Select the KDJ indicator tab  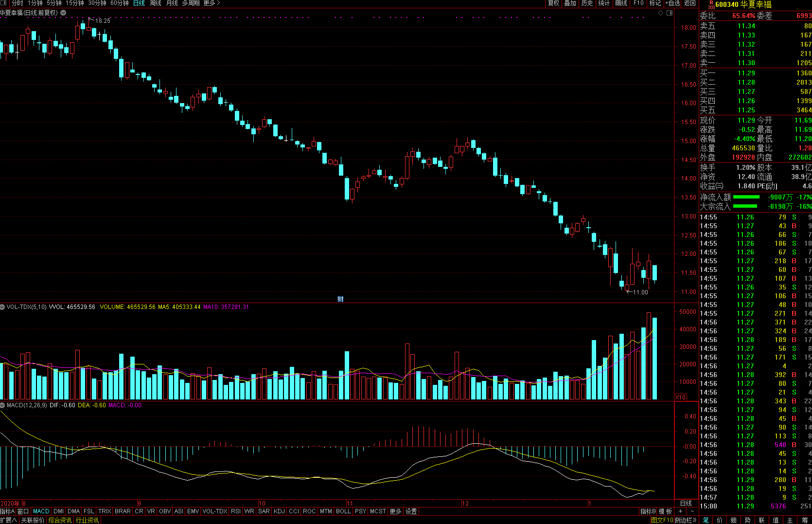[x=279, y=511]
